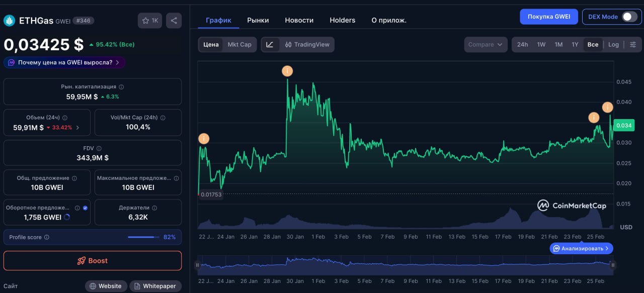Click info icon beside Объем (24ч)
The image size is (644, 293).
coord(66,118)
